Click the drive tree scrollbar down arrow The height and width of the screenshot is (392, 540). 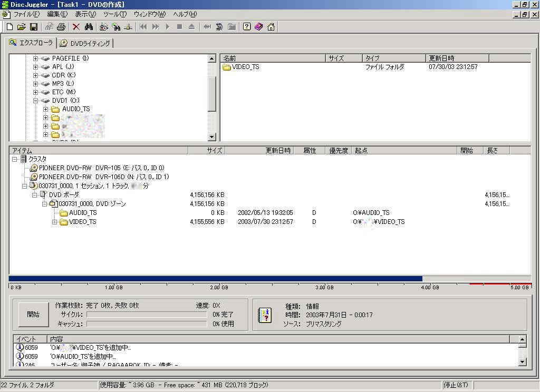tap(212, 136)
